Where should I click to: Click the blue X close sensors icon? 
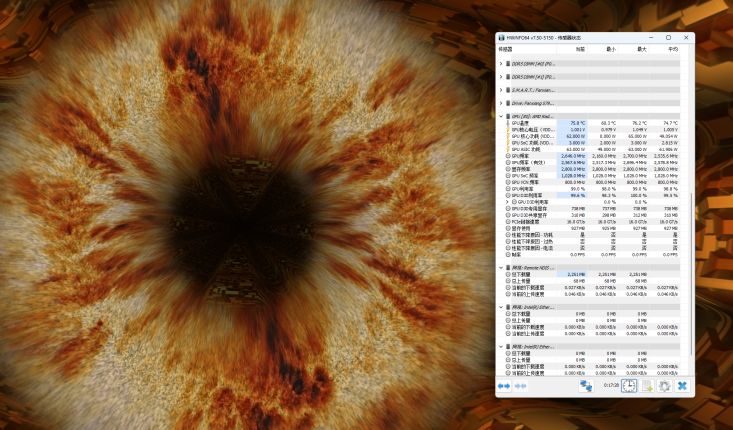[682, 386]
